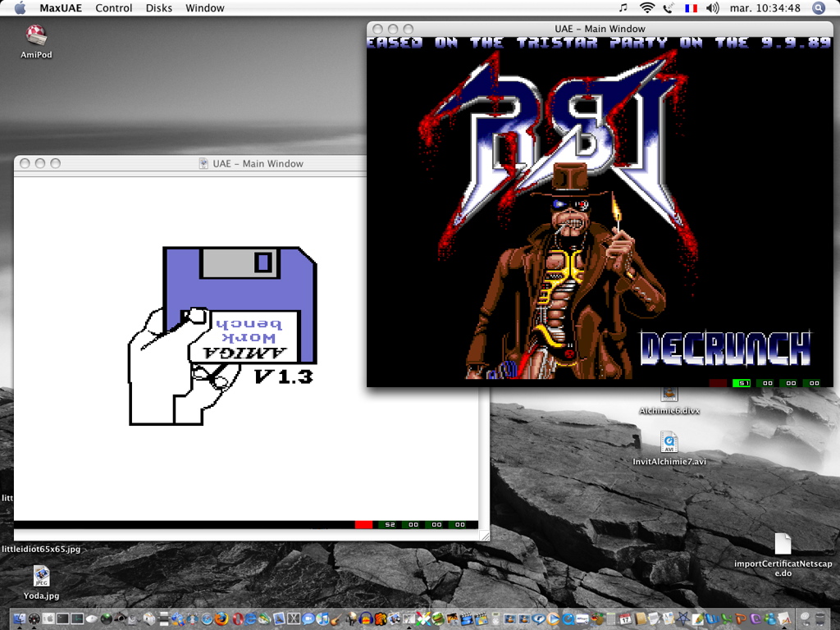The image size is (840, 630).
Task: Open the volume control in menu bar
Action: point(713,7)
